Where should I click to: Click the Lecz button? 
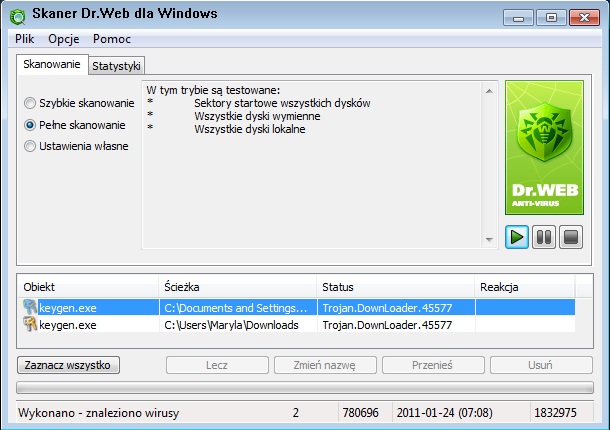pos(217,365)
